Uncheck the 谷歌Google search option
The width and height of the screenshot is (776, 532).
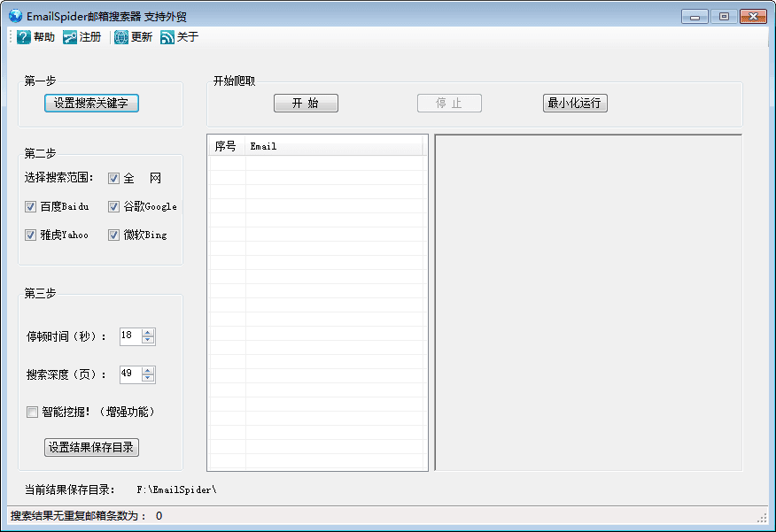pyautogui.click(x=113, y=206)
